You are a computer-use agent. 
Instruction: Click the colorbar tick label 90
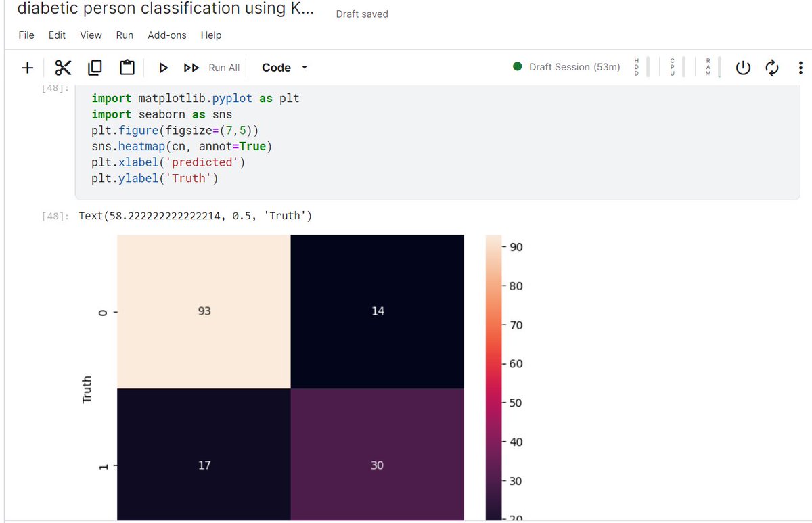516,248
